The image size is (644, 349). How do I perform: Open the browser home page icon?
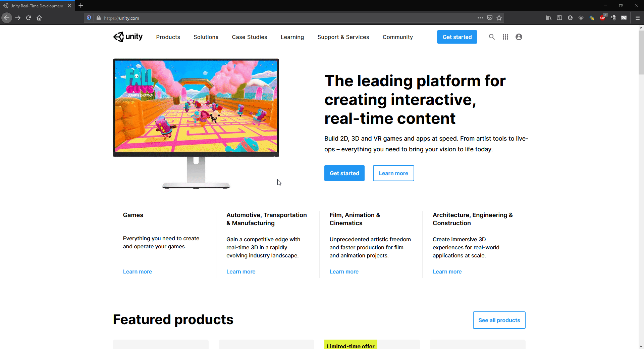pos(39,18)
